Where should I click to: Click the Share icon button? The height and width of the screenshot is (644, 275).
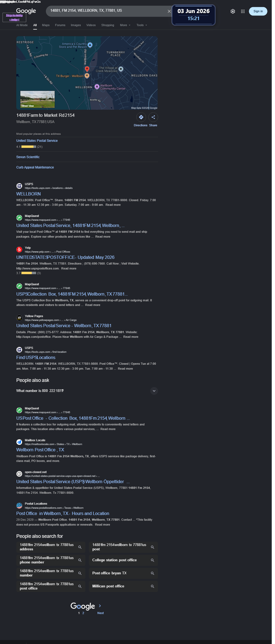tap(153, 117)
